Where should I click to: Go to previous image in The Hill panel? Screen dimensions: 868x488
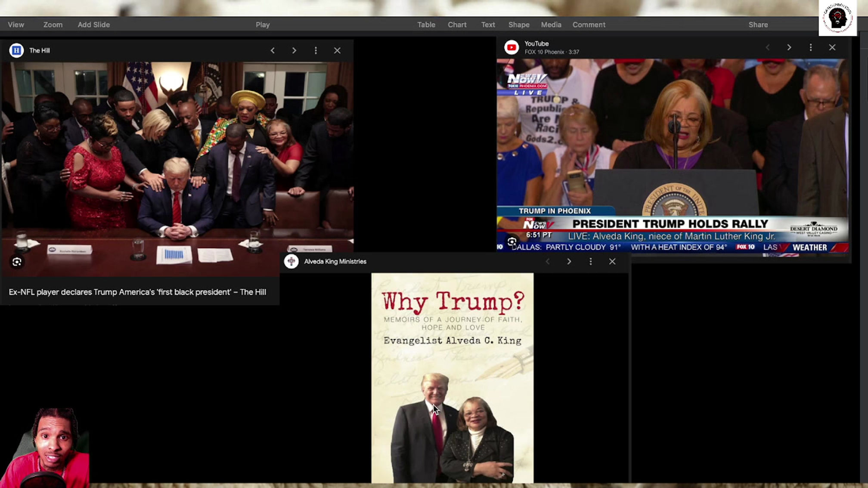pyautogui.click(x=273, y=50)
